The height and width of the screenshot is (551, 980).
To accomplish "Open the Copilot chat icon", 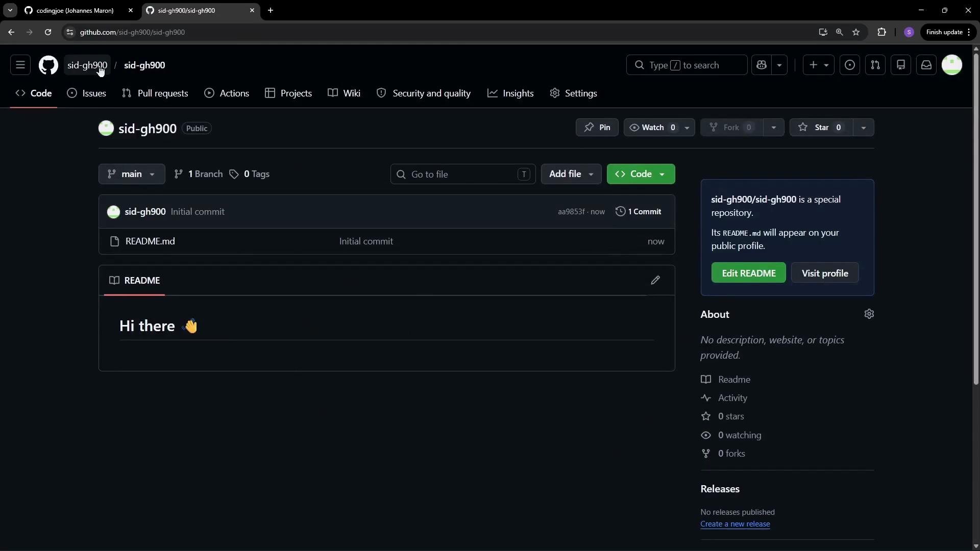I will pos(762,65).
